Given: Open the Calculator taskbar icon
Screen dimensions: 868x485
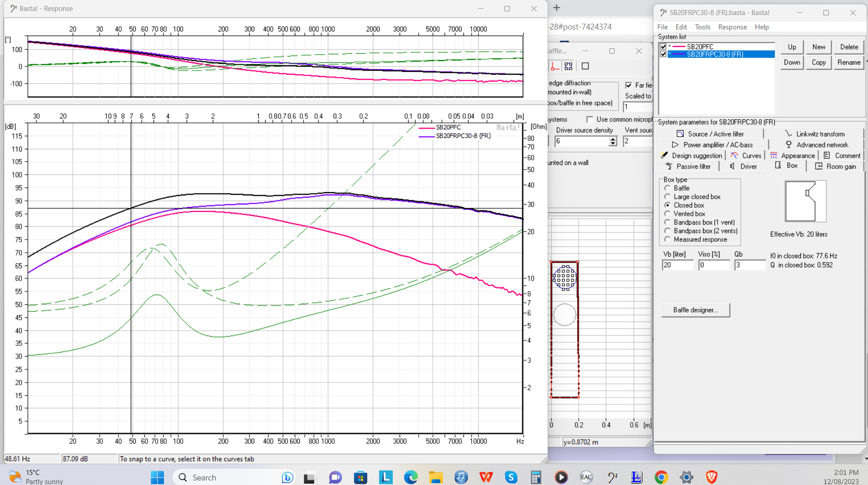Looking at the screenshot, I should tap(536, 477).
